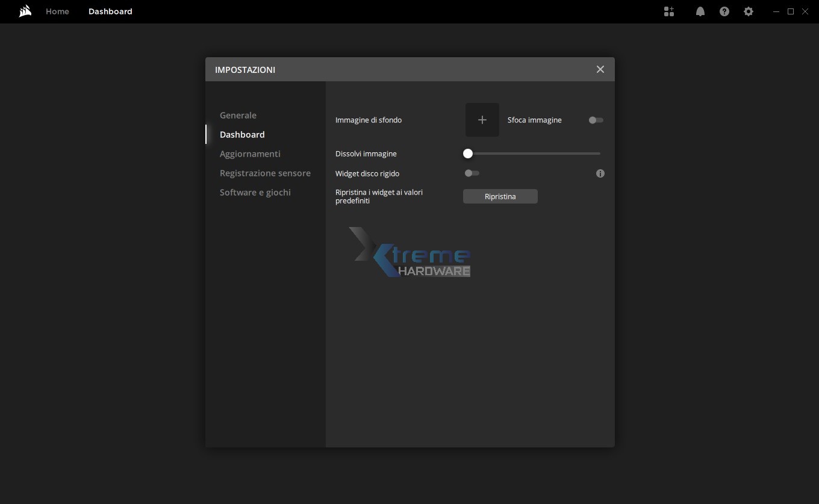The height and width of the screenshot is (504, 819).
Task: Click the Dissolvi immagine slider handle
Action: [x=468, y=154]
